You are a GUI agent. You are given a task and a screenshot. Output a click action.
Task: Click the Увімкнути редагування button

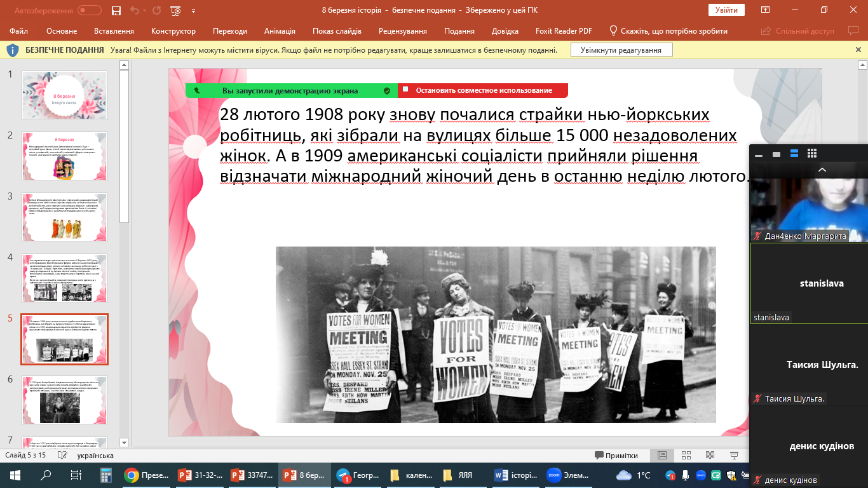(621, 50)
